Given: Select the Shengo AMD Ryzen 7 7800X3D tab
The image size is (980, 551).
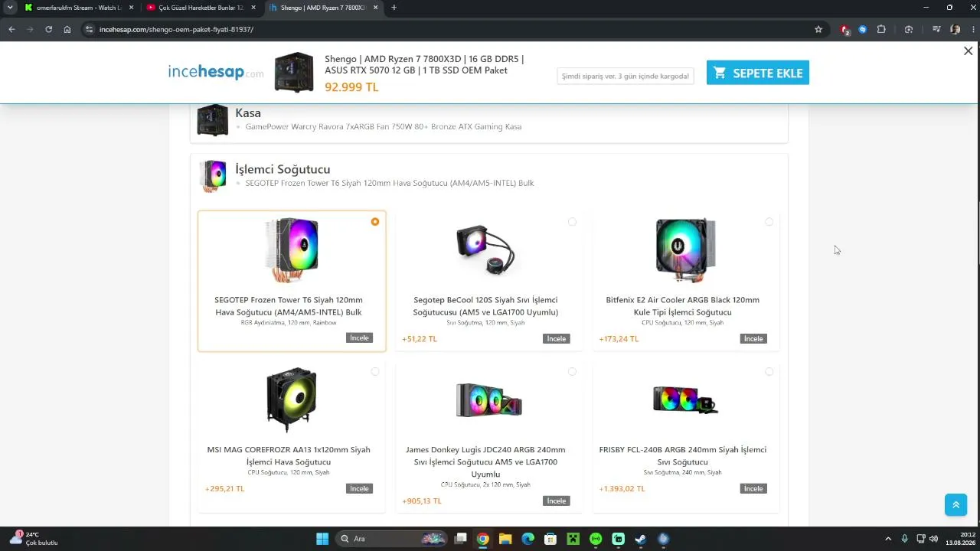Looking at the screenshot, I should click(x=323, y=8).
